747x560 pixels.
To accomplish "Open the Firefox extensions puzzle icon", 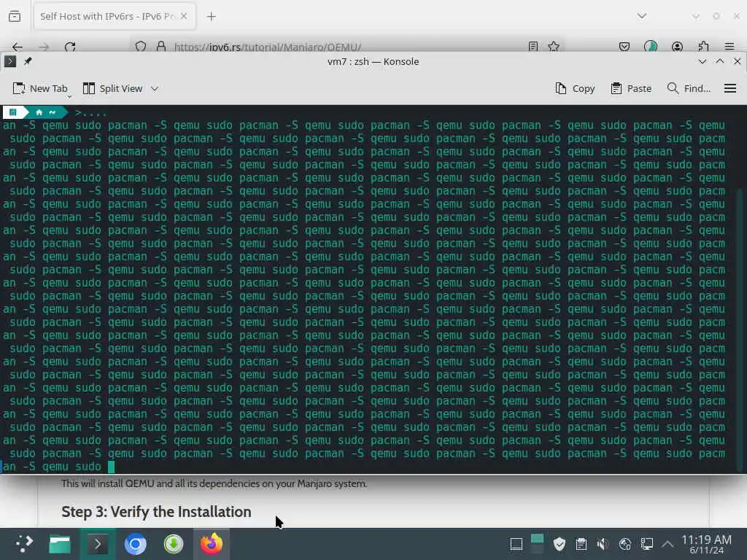I will (x=703, y=47).
